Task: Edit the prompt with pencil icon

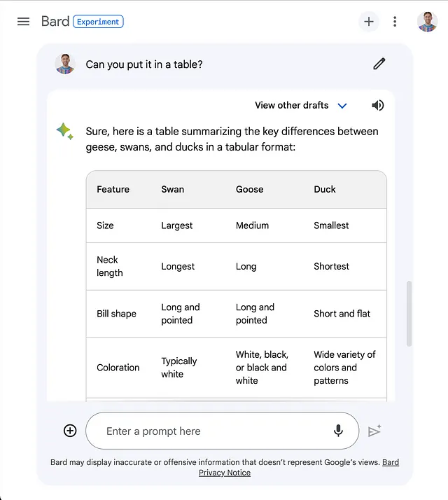Action: 379,64
